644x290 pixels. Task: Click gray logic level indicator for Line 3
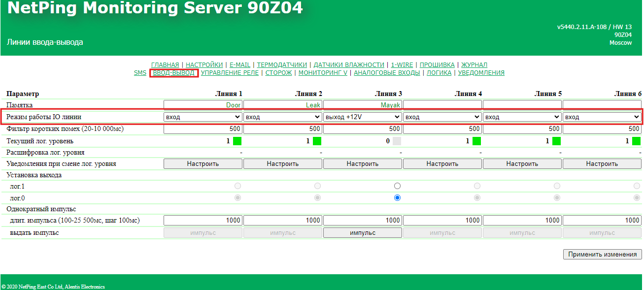[x=397, y=141]
